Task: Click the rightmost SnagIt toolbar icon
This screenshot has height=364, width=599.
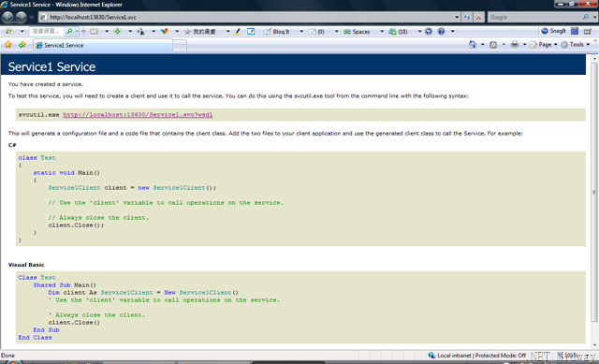Action: coord(588,31)
